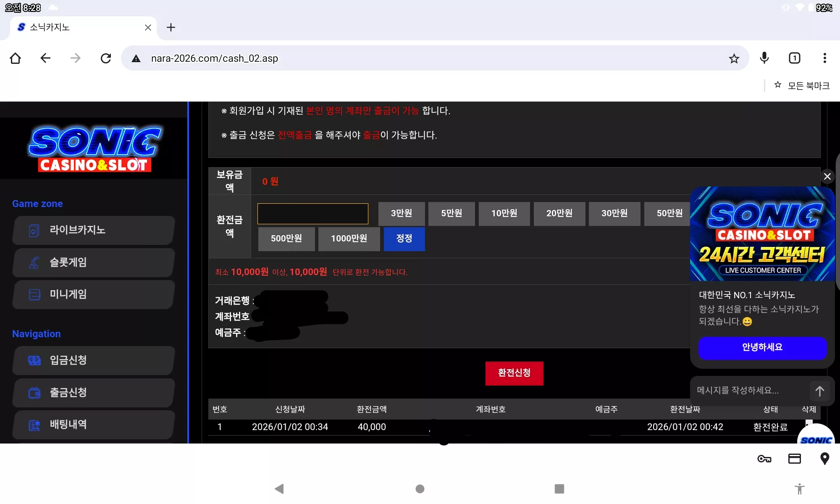Add 3만원 to the exchange amount
The height and width of the screenshot is (504, 840).
click(x=402, y=214)
